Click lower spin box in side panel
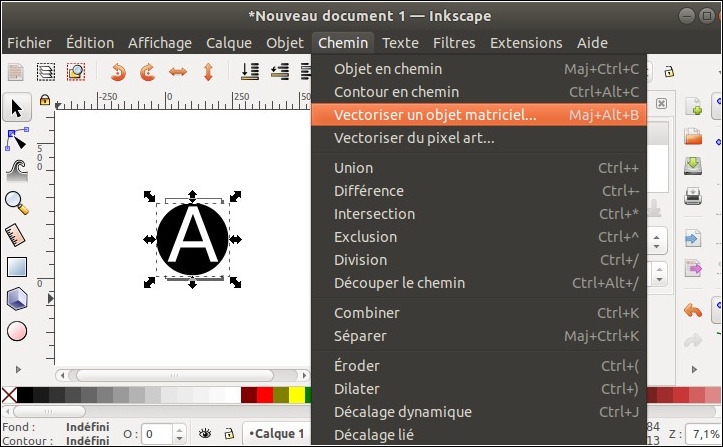723x447 pixels. point(658,274)
